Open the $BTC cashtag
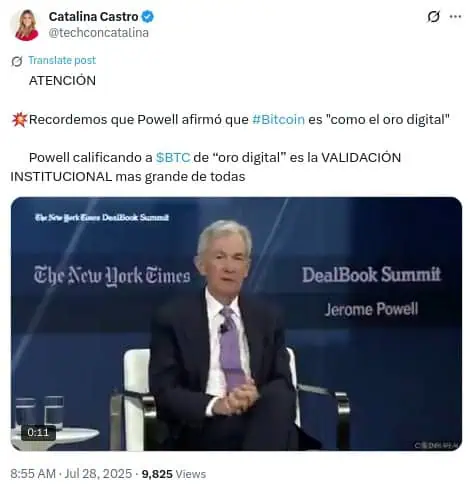The height and width of the screenshot is (492, 474). [x=173, y=157]
